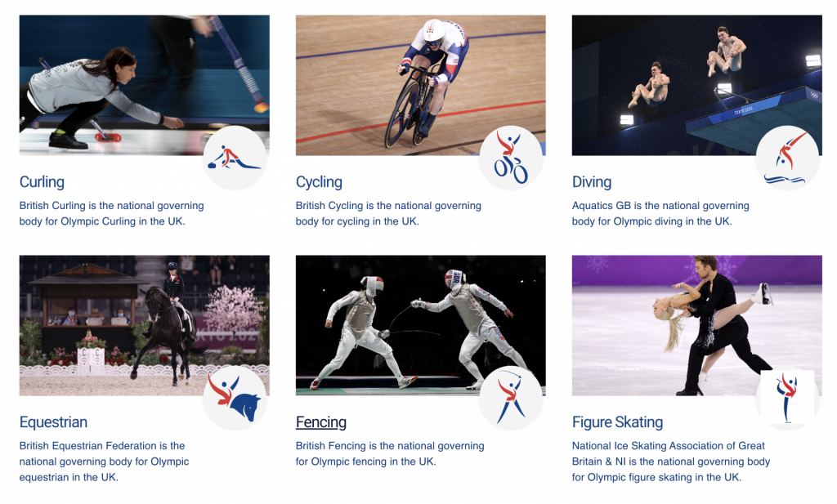Select the two fencers photo thumbnail
Image resolution: width=837 pixels, height=504 pixels.
click(421, 325)
